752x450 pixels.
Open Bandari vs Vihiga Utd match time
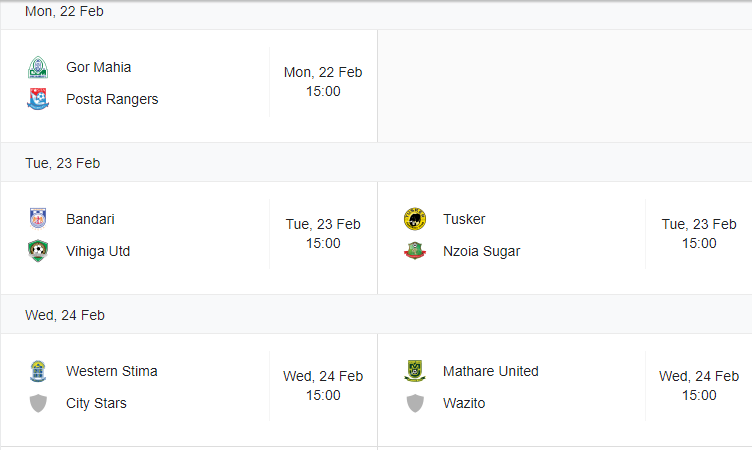[x=323, y=234]
